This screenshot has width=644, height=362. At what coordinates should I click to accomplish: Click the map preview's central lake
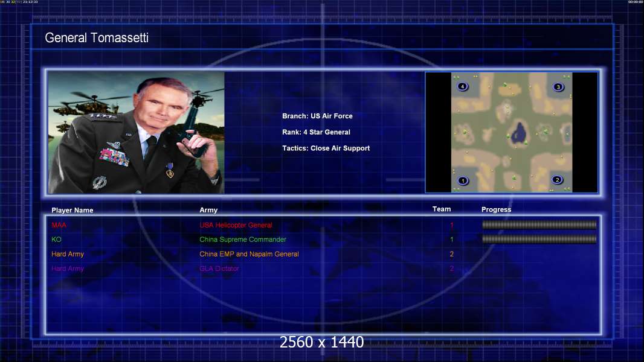pyautogui.click(x=519, y=133)
